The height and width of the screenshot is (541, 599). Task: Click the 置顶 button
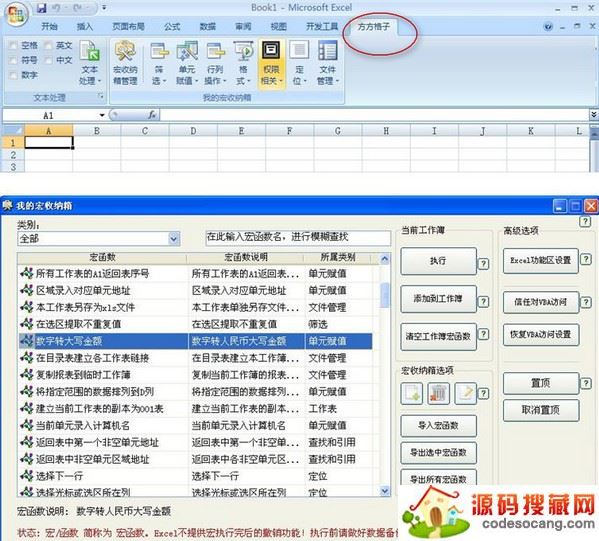click(x=540, y=383)
